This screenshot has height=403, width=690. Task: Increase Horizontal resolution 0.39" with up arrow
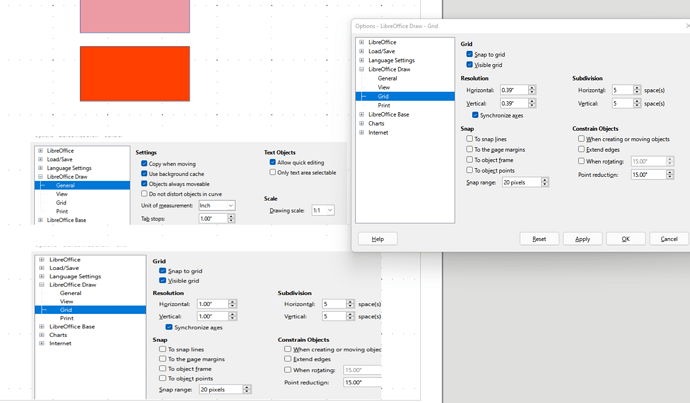click(x=532, y=88)
